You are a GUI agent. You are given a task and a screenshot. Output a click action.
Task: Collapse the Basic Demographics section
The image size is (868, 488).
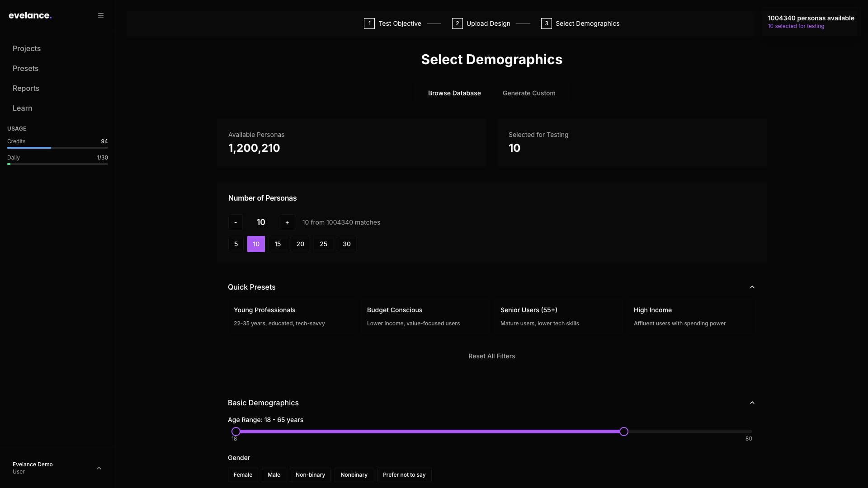(x=752, y=403)
